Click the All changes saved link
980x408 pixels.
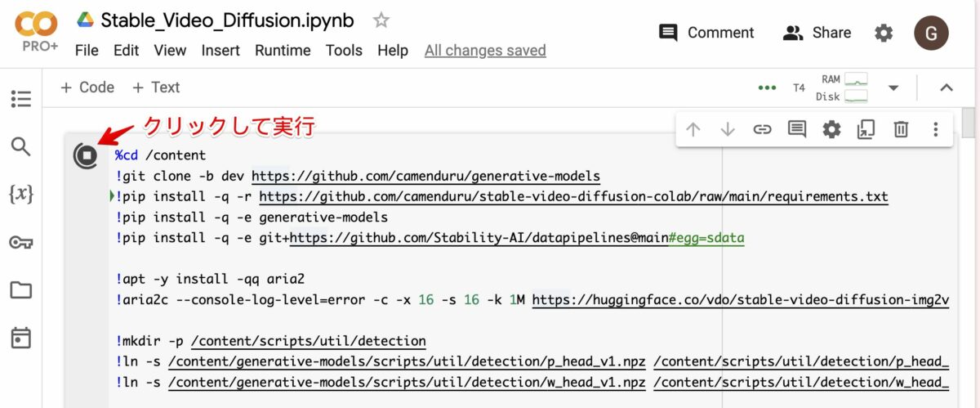(x=485, y=51)
